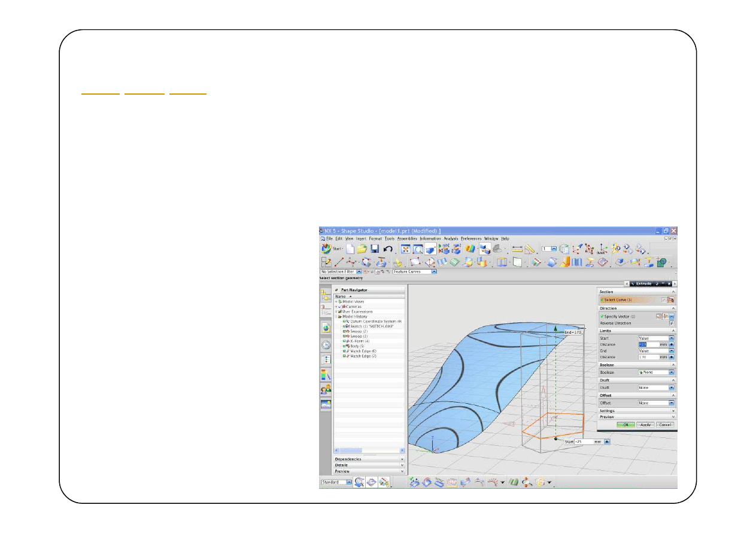Image resolution: width=756 pixels, height=535 pixels.
Task: Open the Preferences menu
Action: 470,238
